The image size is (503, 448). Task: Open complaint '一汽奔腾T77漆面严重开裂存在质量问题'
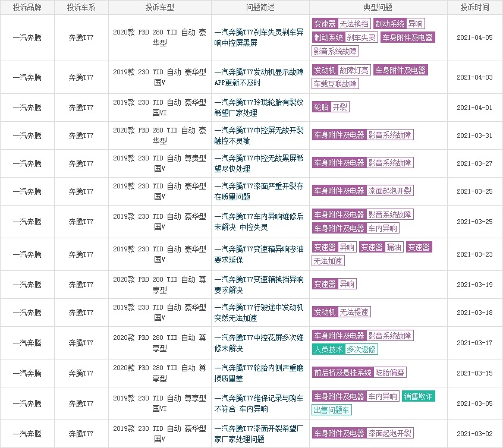(x=259, y=191)
